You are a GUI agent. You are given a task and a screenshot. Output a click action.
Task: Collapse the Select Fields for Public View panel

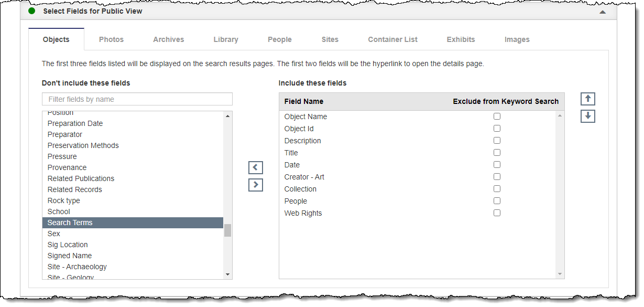tap(603, 12)
